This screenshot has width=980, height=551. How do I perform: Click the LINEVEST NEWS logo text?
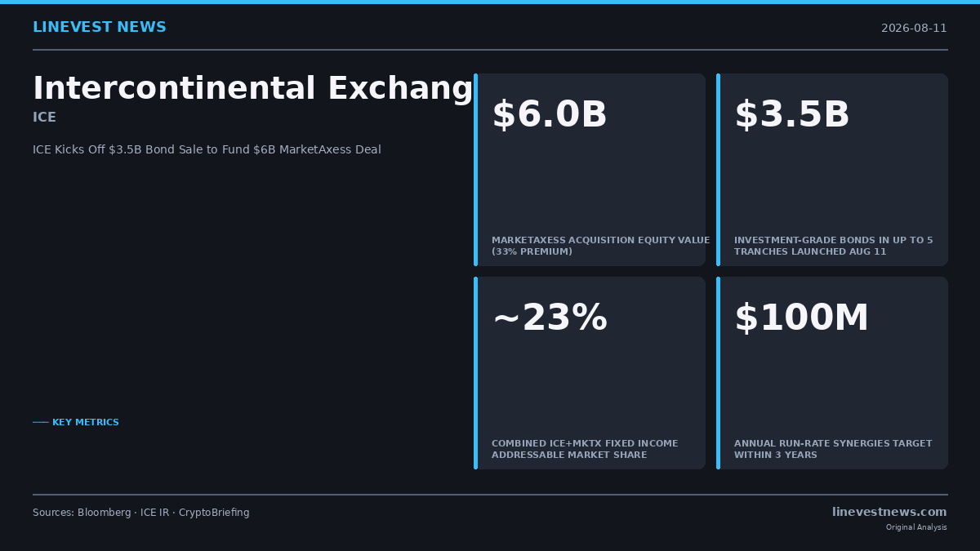(99, 28)
